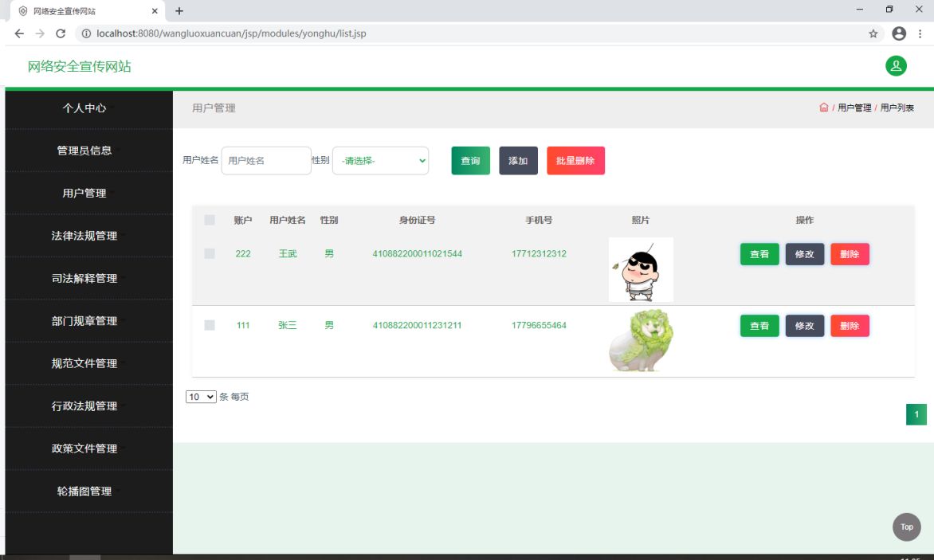Tick the checkbox for account 111
This screenshot has width=934, height=560.
[209, 325]
